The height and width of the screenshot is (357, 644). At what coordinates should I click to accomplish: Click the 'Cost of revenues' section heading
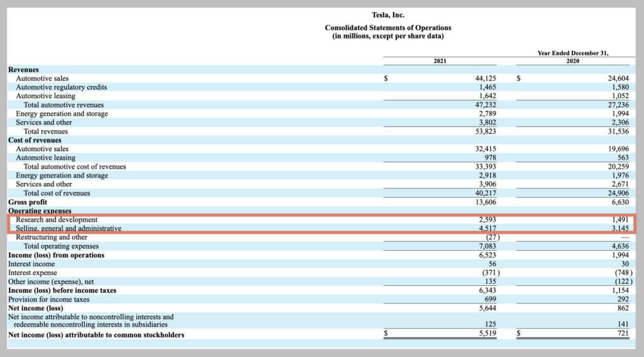pos(35,140)
